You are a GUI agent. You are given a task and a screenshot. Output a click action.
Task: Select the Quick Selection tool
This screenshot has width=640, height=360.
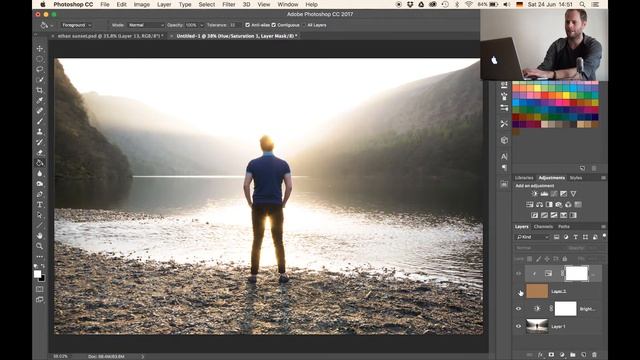pos(40,80)
